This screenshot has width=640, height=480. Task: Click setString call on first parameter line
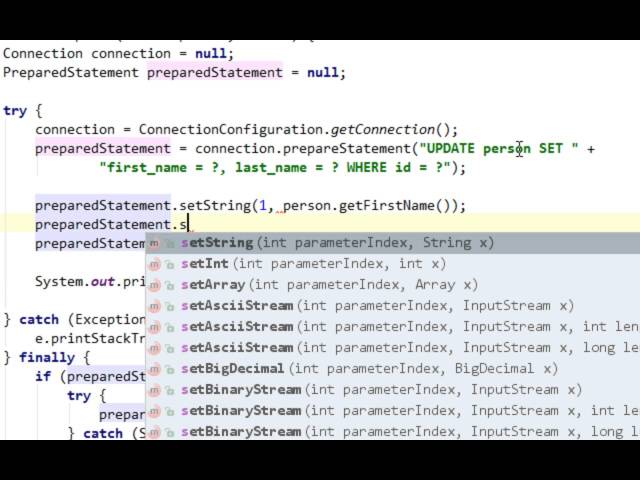pyautogui.click(x=215, y=205)
